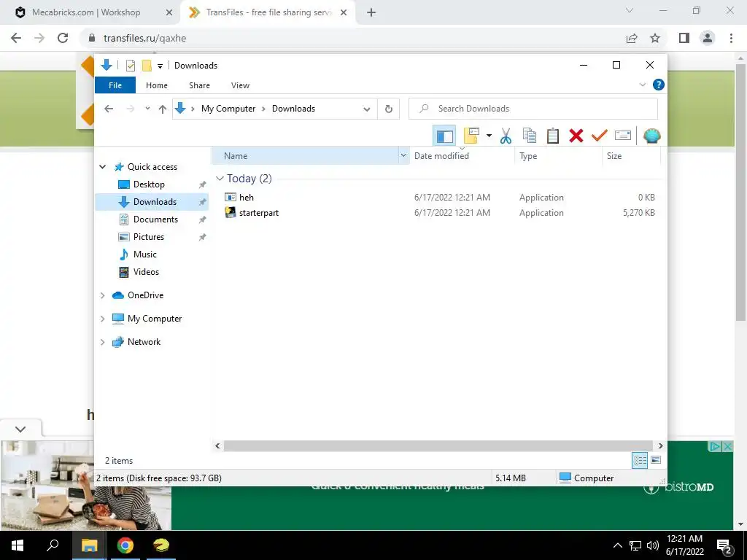
Task: Click the Classic Shell settings shell icon
Action: tap(651, 136)
